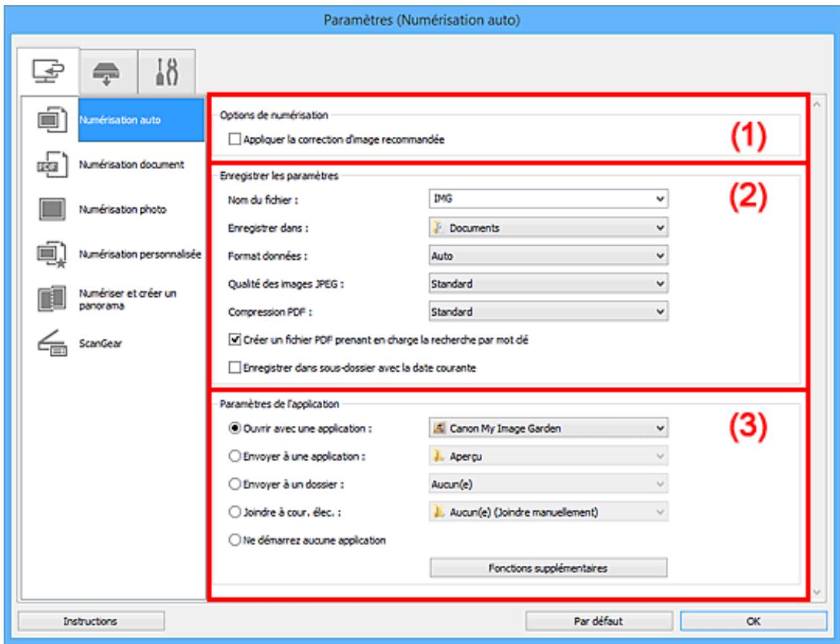Expand the Qualité des images JPEG dropdown
840x644 pixels.
point(548,284)
